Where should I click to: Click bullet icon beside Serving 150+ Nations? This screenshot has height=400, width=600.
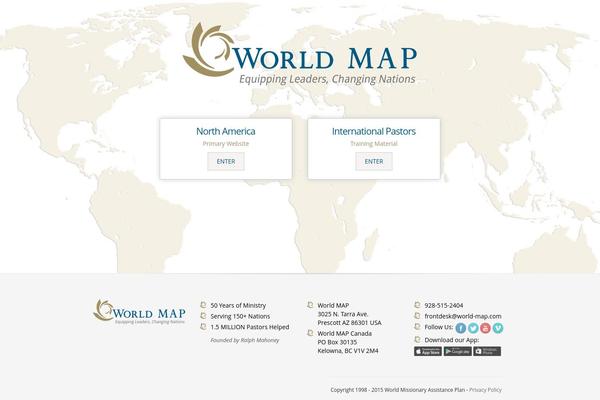204,316
